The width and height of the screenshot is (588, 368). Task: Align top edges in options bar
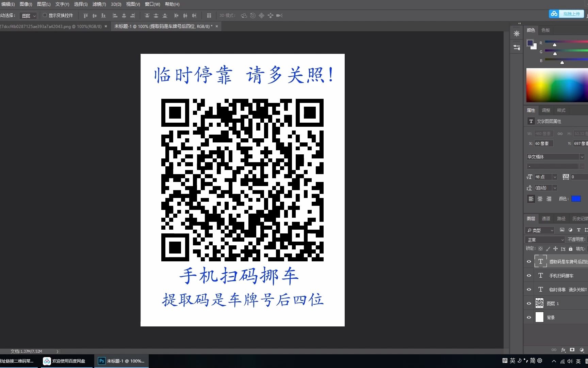(86, 16)
